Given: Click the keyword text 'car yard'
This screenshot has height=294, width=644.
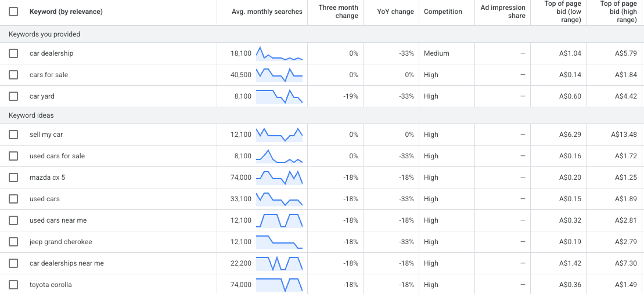Looking at the screenshot, I should 42,96.
